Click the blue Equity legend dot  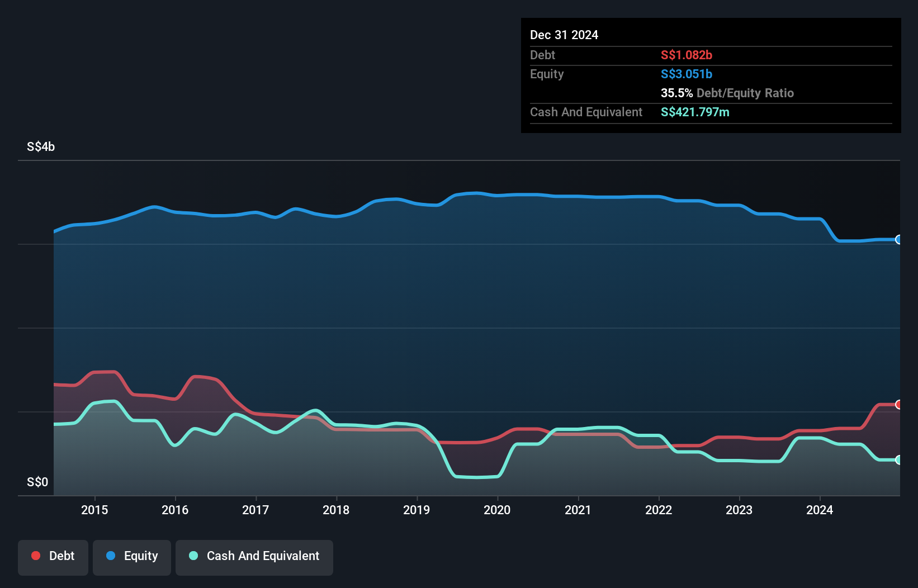[111, 556]
